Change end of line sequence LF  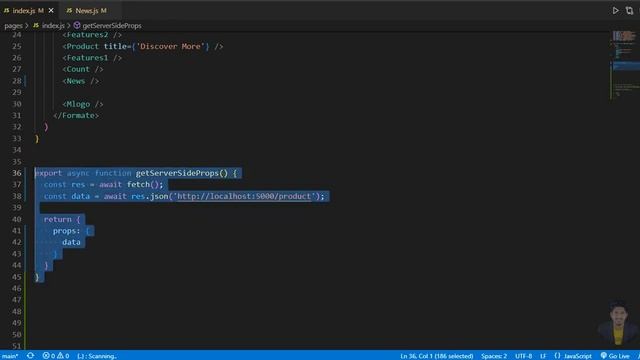point(543,356)
